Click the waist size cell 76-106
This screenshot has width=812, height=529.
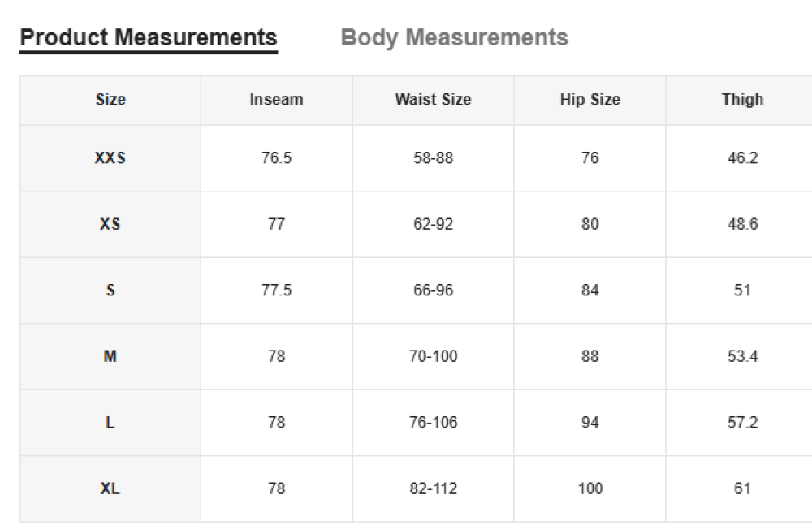tap(433, 423)
